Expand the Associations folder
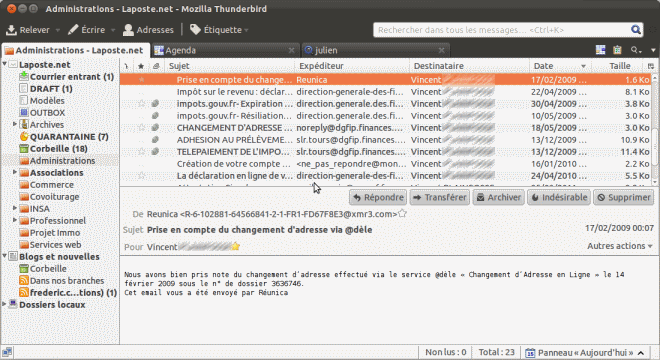Screen dimensions: 660x360 pos(15,172)
